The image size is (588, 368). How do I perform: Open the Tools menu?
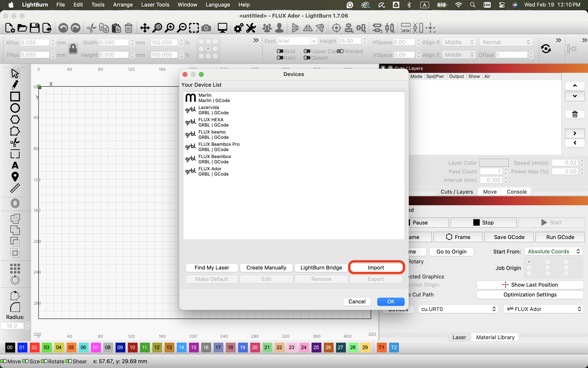(98, 5)
